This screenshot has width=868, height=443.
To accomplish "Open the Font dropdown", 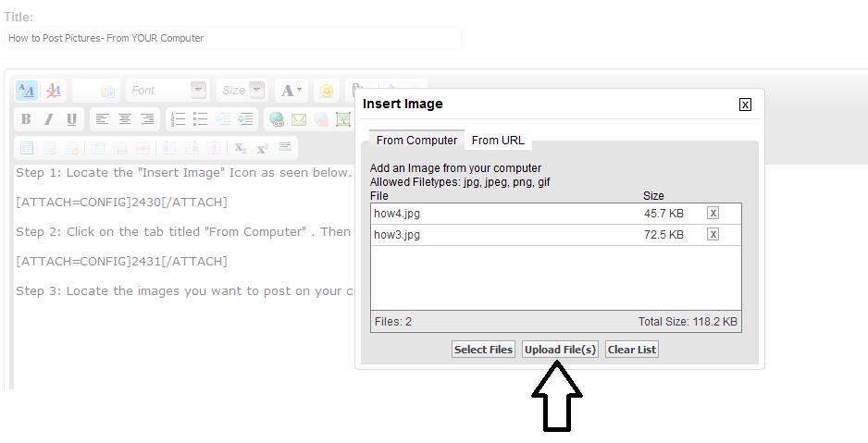I will click(167, 91).
